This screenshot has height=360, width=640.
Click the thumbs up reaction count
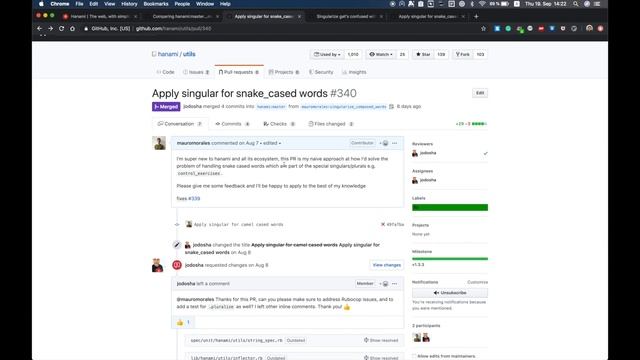[183, 322]
